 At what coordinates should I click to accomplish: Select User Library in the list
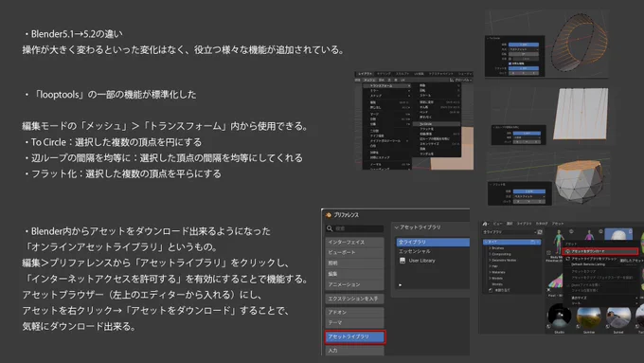pos(433,261)
